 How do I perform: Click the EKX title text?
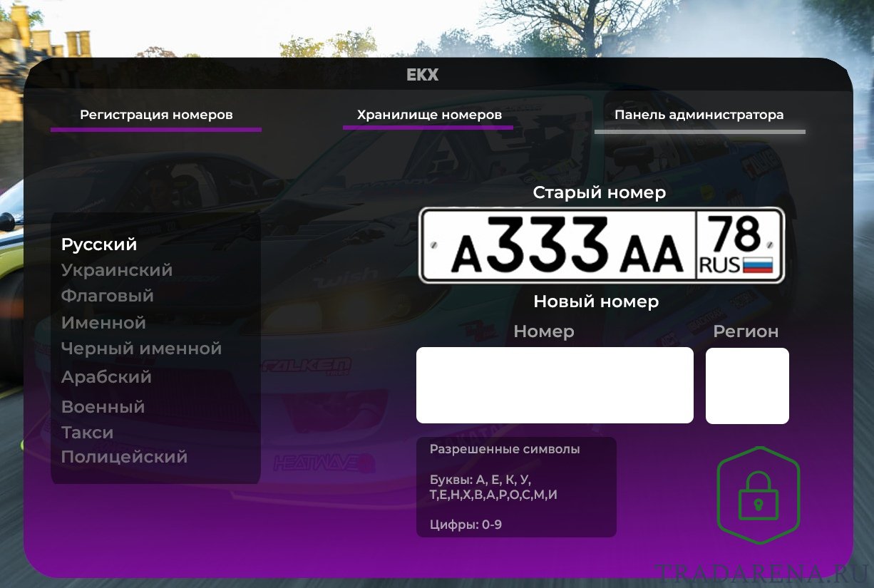click(423, 75)
